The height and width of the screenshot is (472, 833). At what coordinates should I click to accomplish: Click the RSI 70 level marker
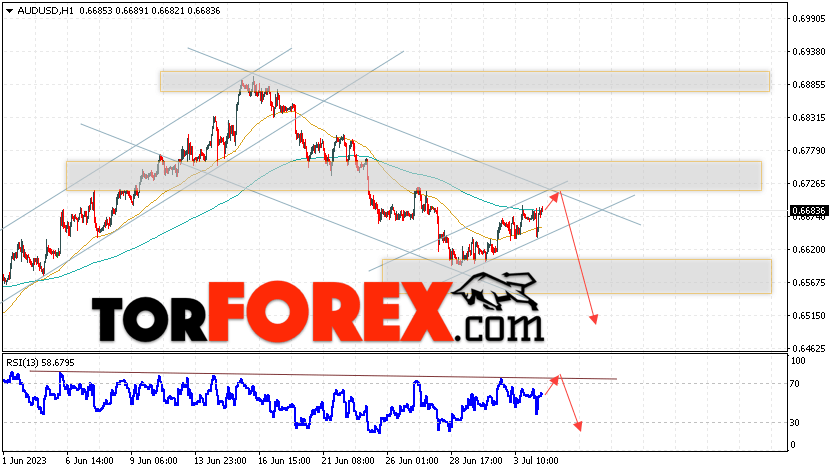click(x=795, y=384)
